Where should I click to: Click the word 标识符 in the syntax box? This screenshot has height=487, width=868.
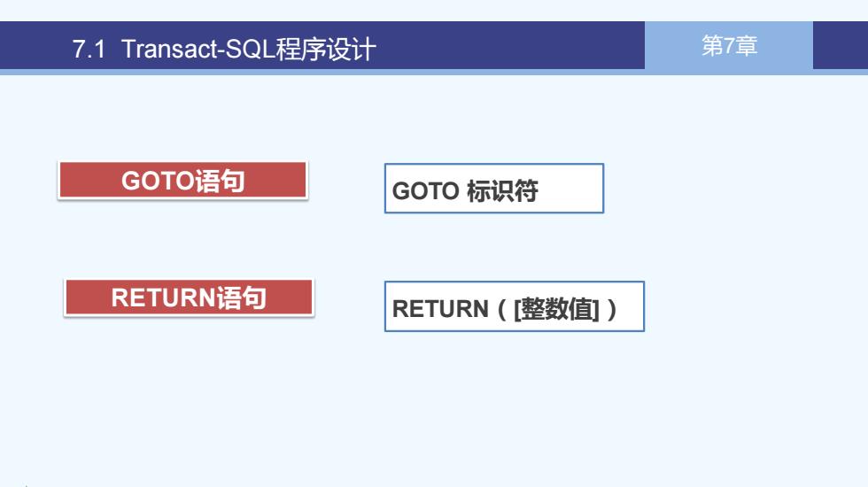[503, 191]
